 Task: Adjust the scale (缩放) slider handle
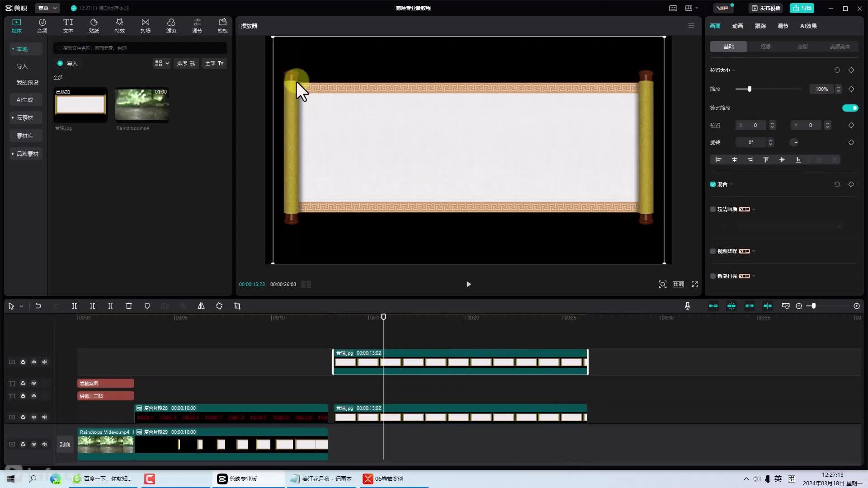tap(749, 89)
